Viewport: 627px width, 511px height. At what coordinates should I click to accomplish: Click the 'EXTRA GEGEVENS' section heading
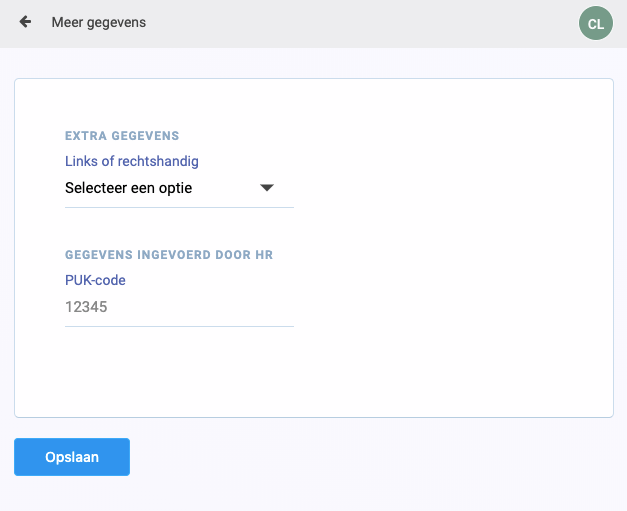coord(122,136)
